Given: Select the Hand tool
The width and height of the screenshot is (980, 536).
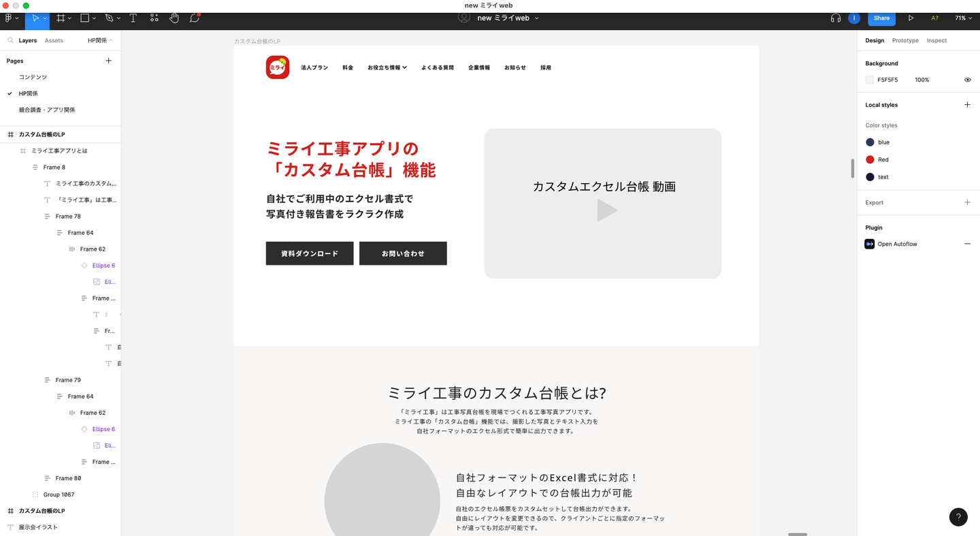Looking at the screenshot, I should pyautogui.click(x=174, y=18).
